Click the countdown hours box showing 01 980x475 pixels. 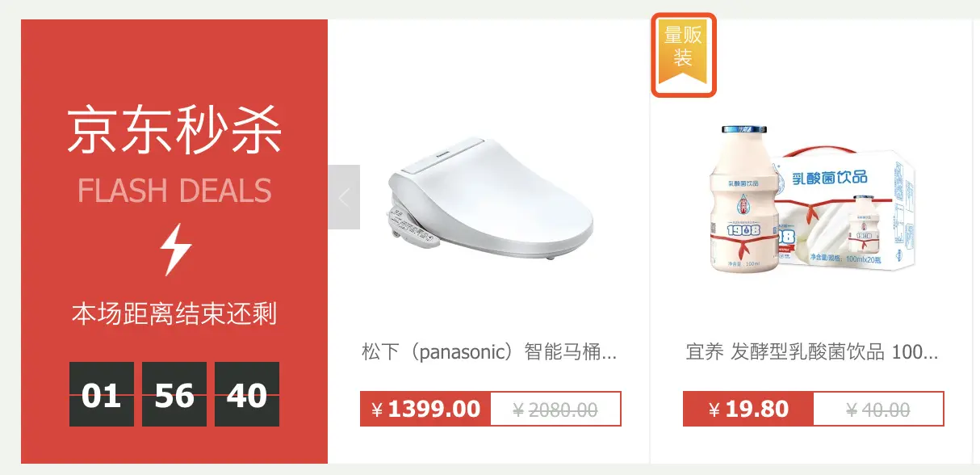click(x=102, y=394)
